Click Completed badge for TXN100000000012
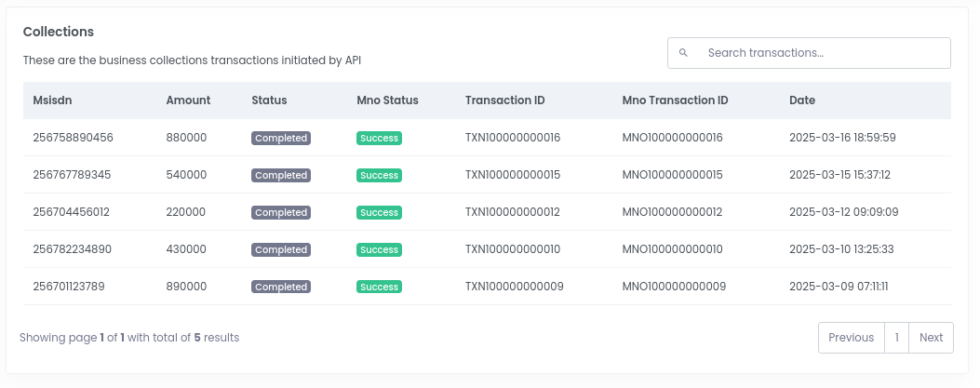 coord(281,212)
